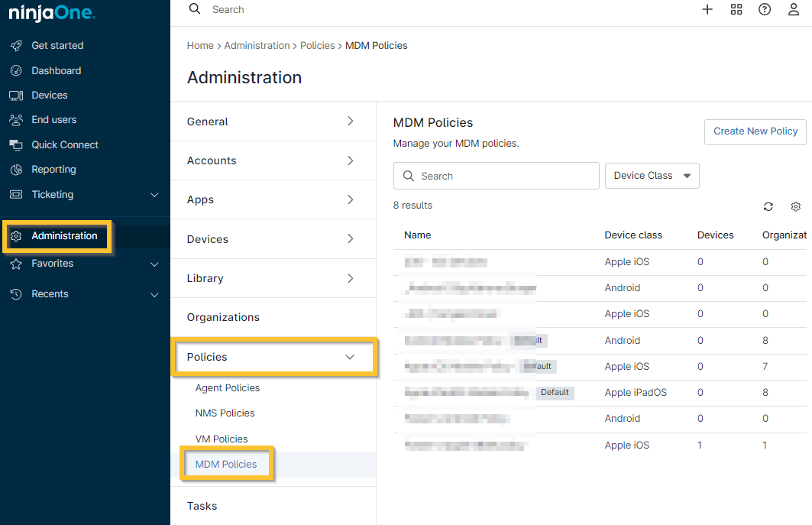Click the user profile icon top right
This screenshot has height=525, width=812.
pos(793,10)
